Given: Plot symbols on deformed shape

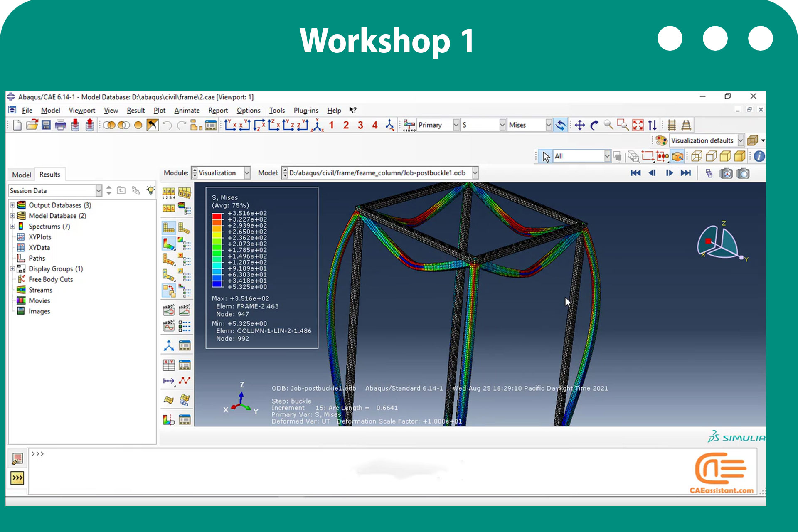Looking at the screenshot, I should (169, 259).
